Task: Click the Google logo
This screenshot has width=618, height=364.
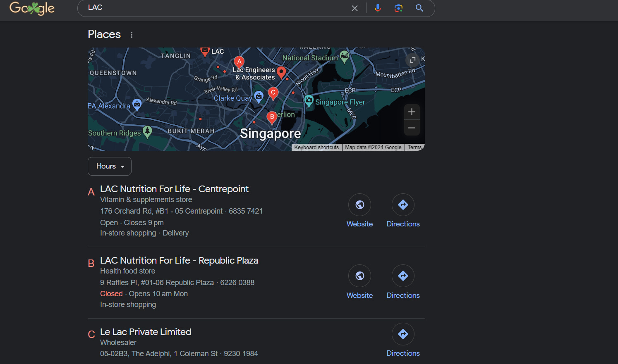Action: click(32, 8)
